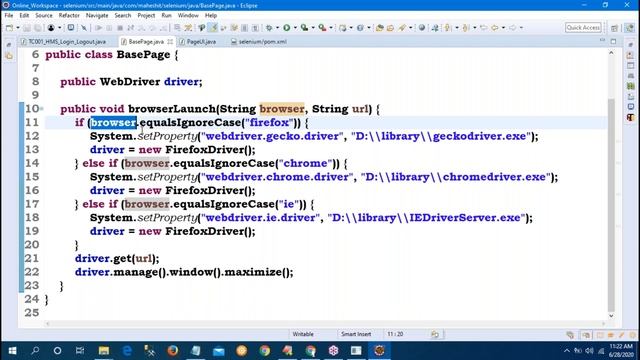Click the Terminate stop icon
This screenshot has width=640, height=360.
pos(120,28)
